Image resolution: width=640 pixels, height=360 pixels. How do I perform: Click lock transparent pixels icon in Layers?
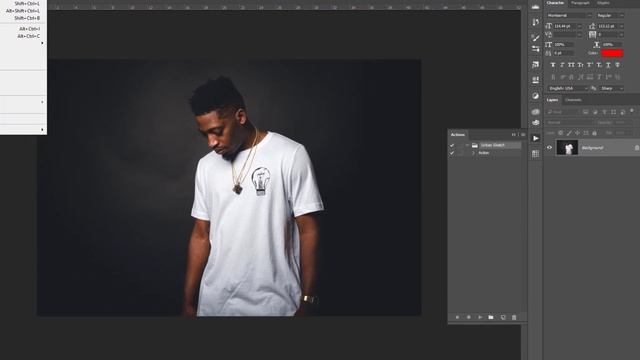tap(561, 133)
